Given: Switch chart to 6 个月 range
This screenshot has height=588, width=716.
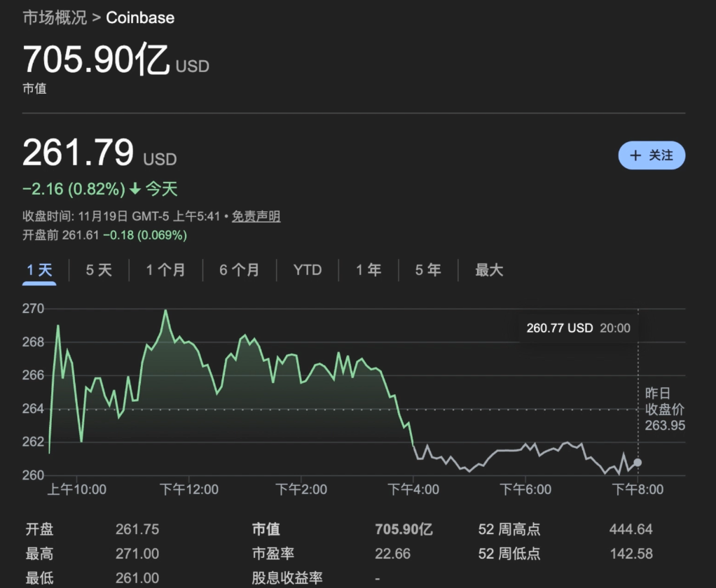Looking at the screenshot, I should (x=239, y=270).
